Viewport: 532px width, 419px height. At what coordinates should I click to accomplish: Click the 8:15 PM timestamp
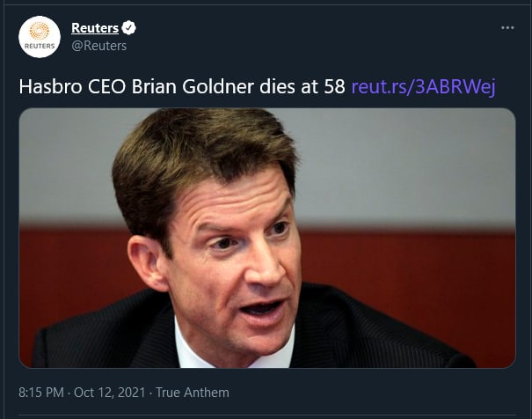pos(40,392)
